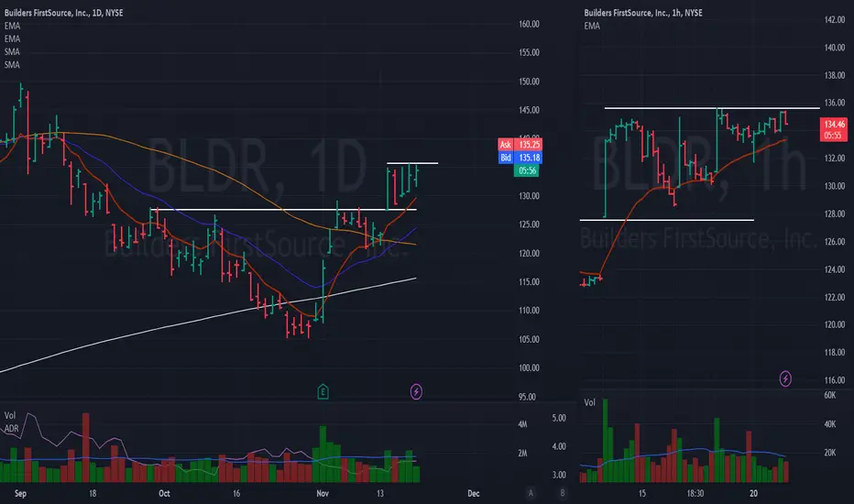The width and height of the screenshot is (854, 504).
Task: Click the 4M mark on the daily volume axis
Action: [522, 424]
